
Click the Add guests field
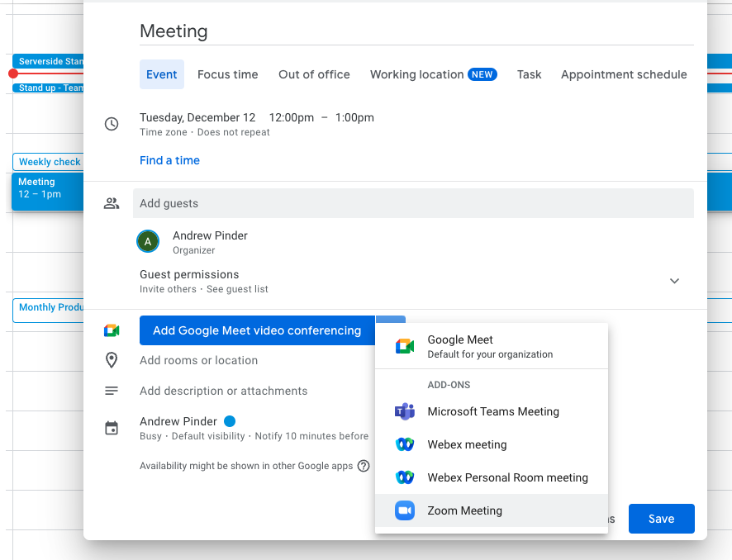point(413,203)
